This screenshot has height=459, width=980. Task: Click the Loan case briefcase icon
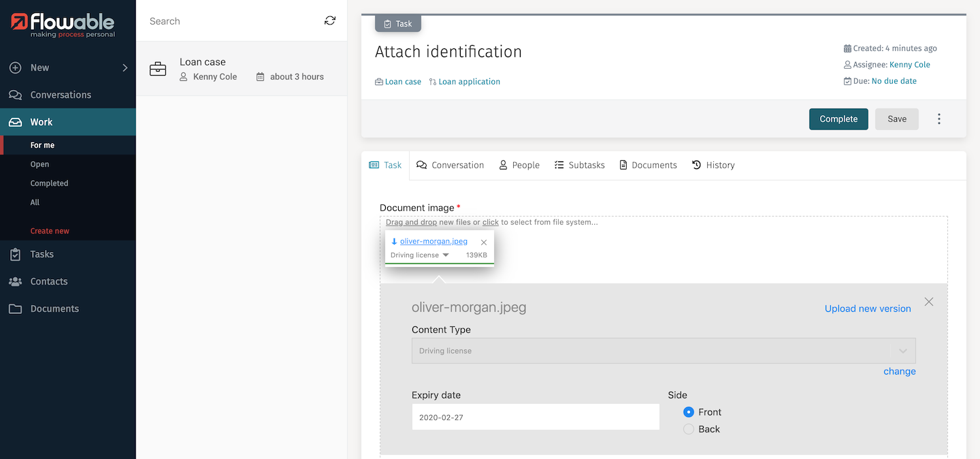[x=158, y=69]
